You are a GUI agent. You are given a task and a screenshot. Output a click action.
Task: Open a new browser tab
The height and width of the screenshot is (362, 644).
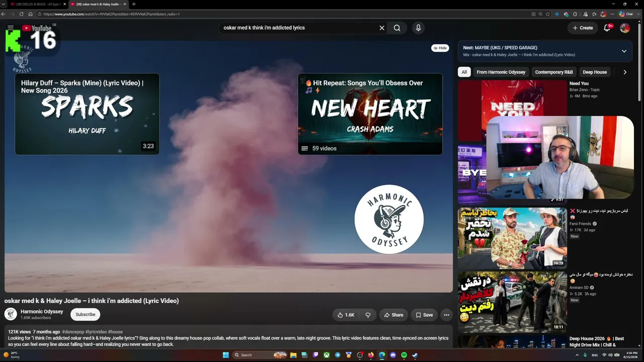[x=133, y=4]
